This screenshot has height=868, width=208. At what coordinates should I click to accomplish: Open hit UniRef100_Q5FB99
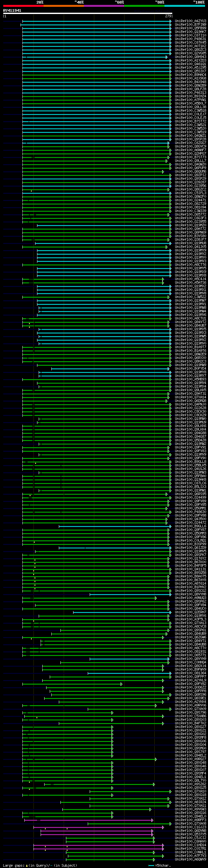190,28
